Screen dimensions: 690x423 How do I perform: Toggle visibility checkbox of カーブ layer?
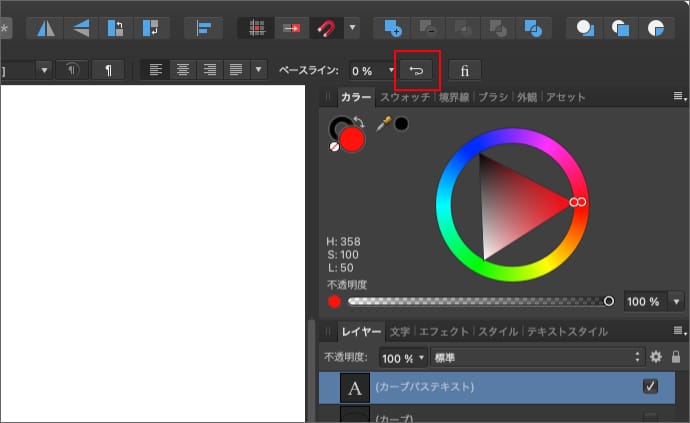click(x=651, y=416)
